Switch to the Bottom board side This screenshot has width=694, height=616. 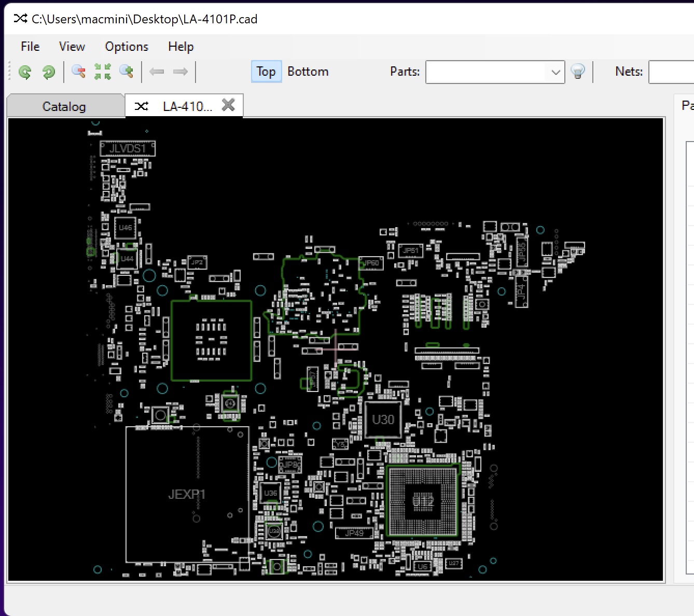tap(308, 72)
